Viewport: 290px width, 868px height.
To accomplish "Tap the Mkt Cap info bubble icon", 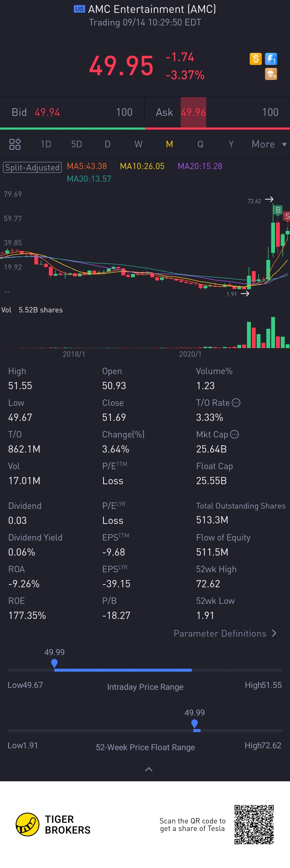I will pyautogui.click(x=235, y=434).
